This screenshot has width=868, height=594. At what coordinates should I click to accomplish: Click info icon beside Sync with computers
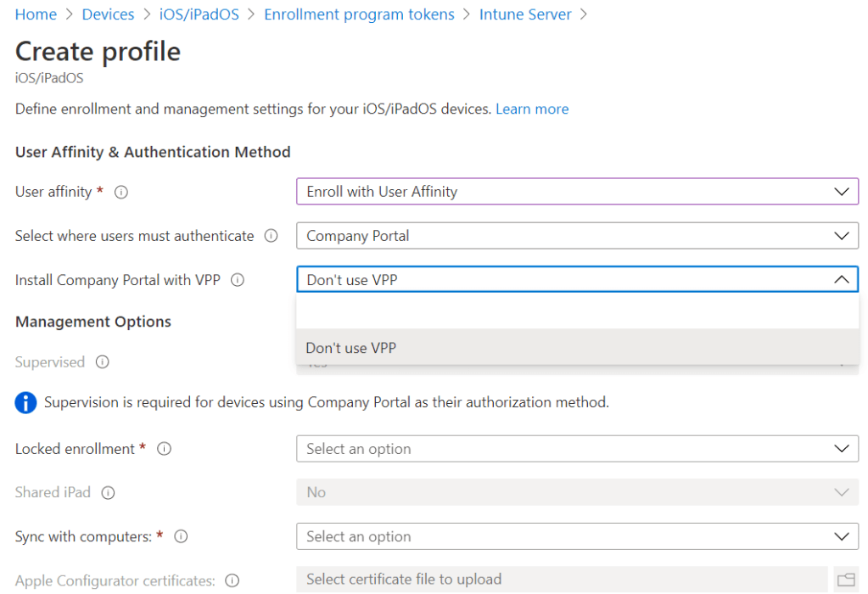181,536
